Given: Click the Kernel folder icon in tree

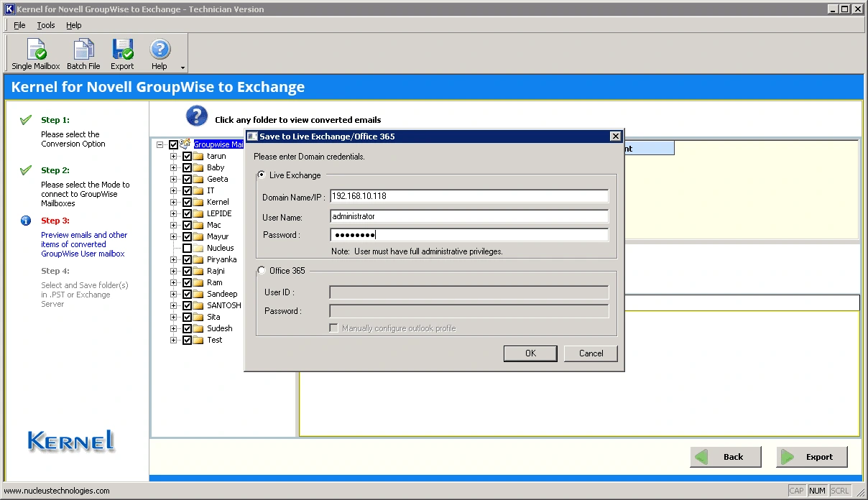Looking at the screenshot, I should pyautogui.click(x=198, y=202).
